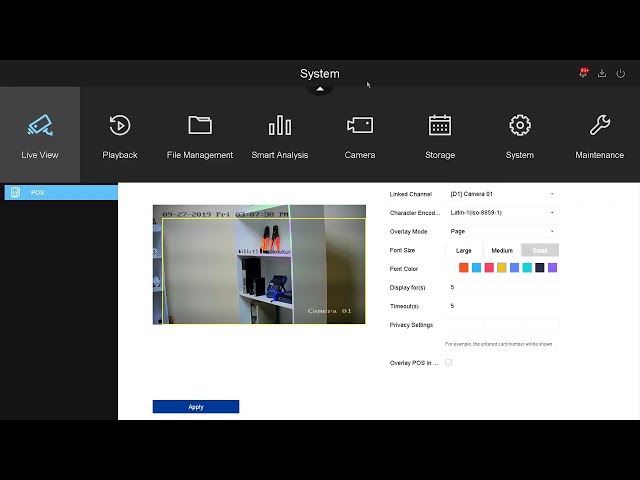Toggle Overlay POS in Live View checkbox
The width and height of the screenshot is (640, 480).
[x=449, y=362]
